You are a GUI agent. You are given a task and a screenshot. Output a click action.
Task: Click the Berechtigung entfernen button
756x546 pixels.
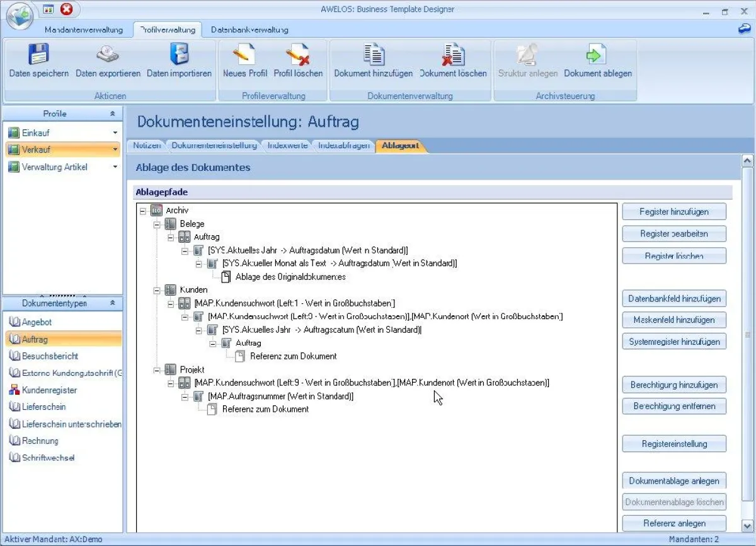673,406
